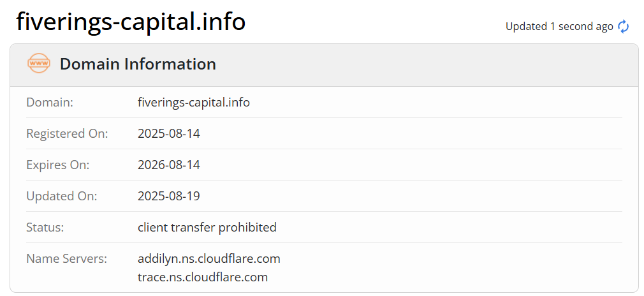Click the 'Name Servers:' label
This screenshot has height=296, width=644.
point(66,258)
